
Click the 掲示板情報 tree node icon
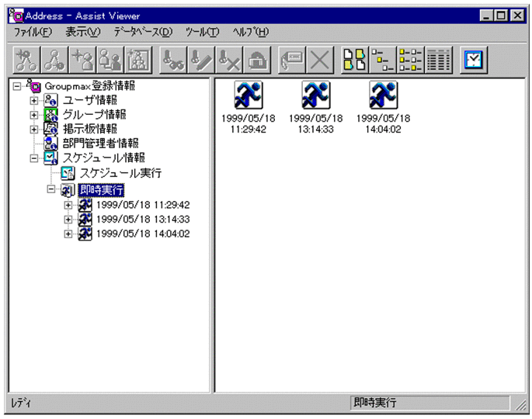point(50,129)
